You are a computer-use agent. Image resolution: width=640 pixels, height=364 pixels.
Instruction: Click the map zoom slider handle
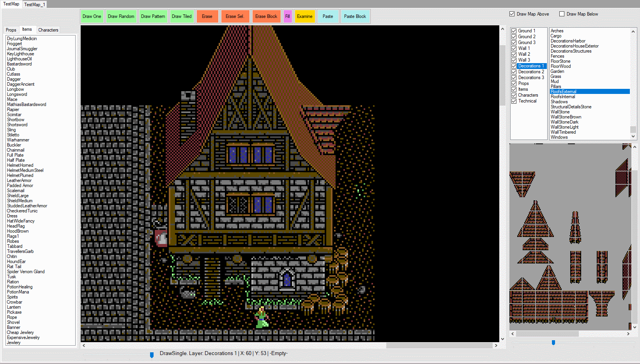pos(152,355)
